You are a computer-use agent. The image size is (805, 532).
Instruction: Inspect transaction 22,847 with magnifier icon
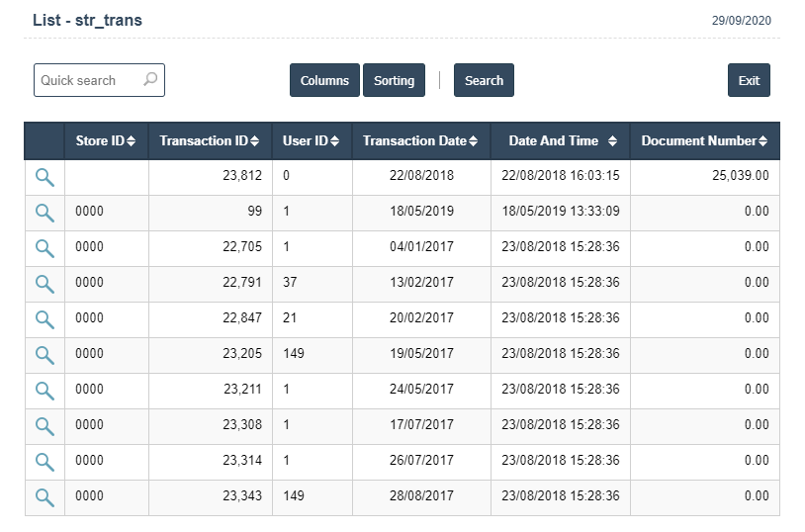45,319
